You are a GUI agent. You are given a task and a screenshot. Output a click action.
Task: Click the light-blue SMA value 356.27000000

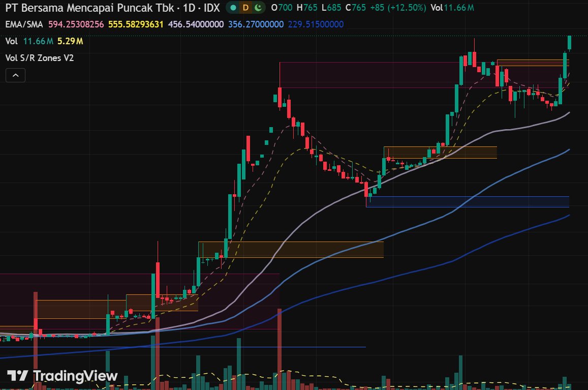256,24
